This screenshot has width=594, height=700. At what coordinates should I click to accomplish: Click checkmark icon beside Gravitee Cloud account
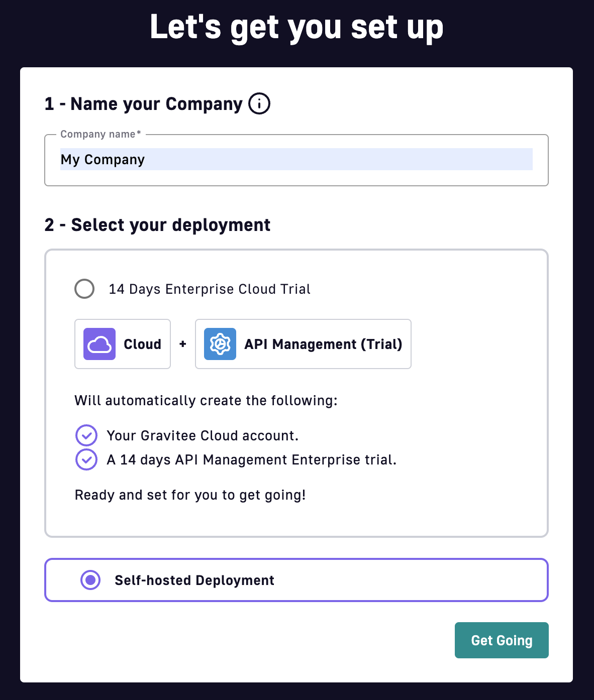(x=86, y=435)
